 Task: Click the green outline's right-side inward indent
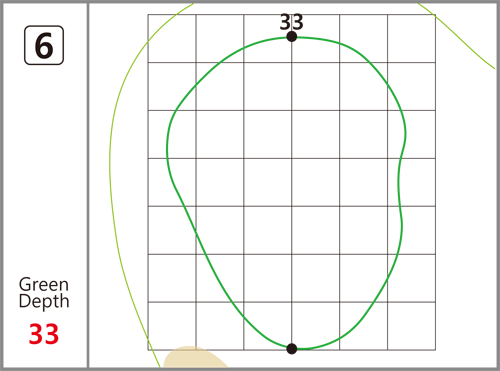398,180
